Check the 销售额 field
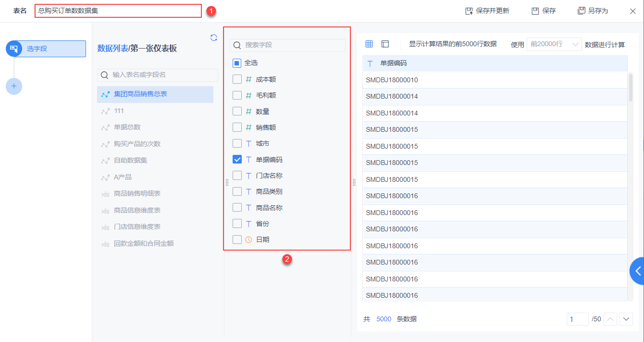The width and height of the screenshot is (644, 342). click(237, 127)
